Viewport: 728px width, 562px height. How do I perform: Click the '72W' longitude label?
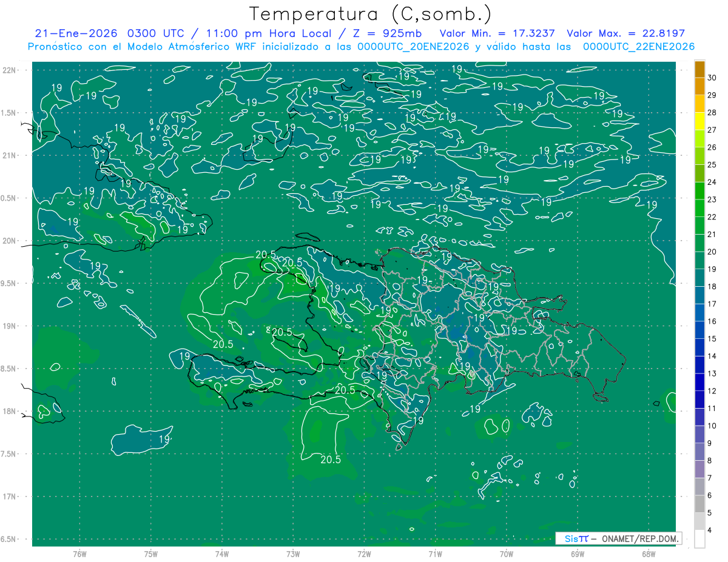pos(364,554)
